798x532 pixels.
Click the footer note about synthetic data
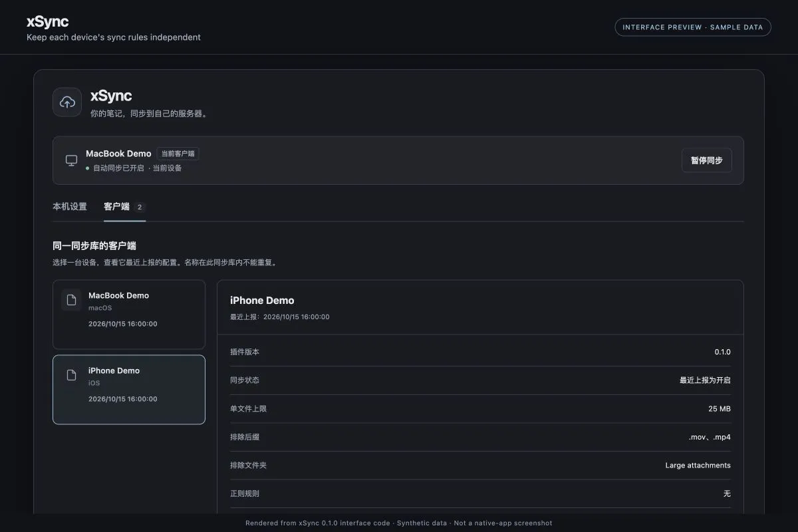[399, 523]
